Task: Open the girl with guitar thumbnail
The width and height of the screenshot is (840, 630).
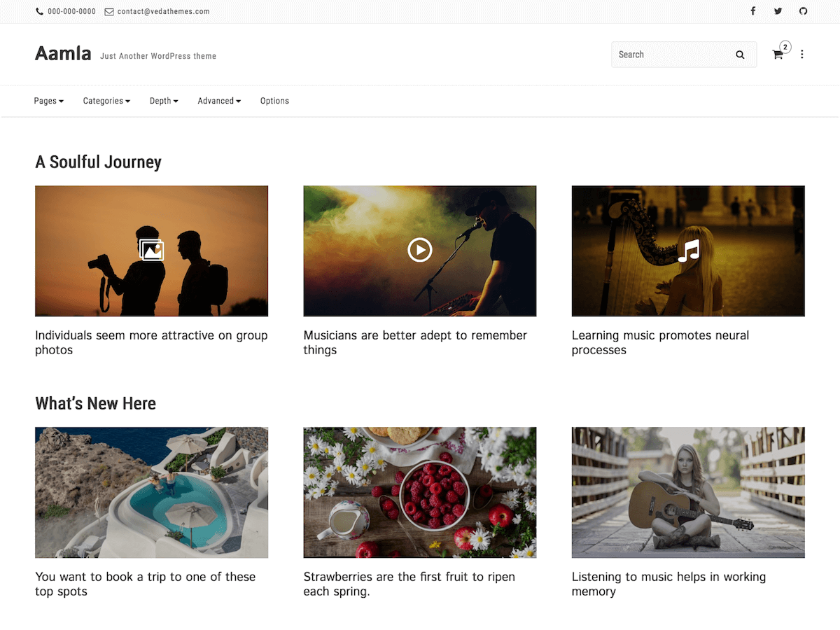Action: click(x=688, y=492)
